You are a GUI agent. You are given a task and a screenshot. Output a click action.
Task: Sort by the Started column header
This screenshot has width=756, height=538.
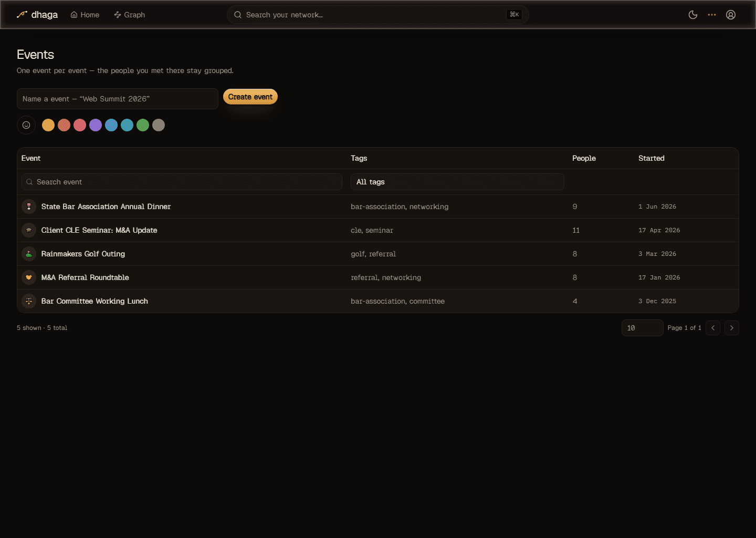[652, 158]
